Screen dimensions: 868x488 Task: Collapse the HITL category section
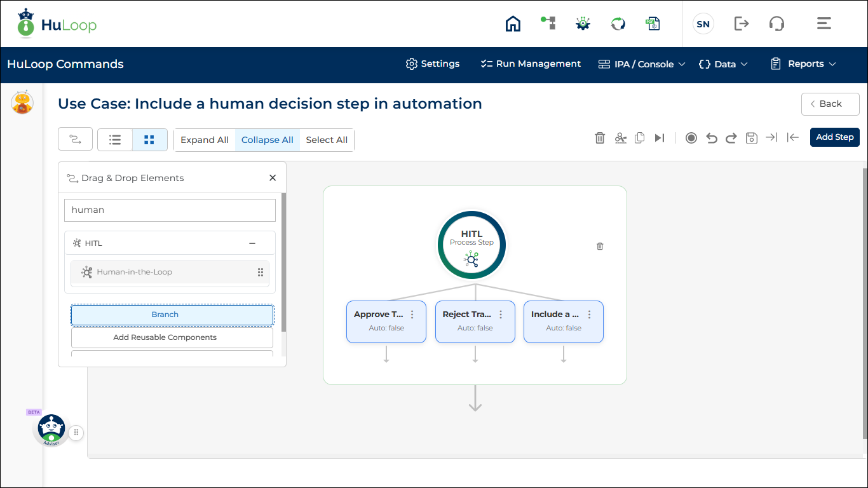point(252,243)
